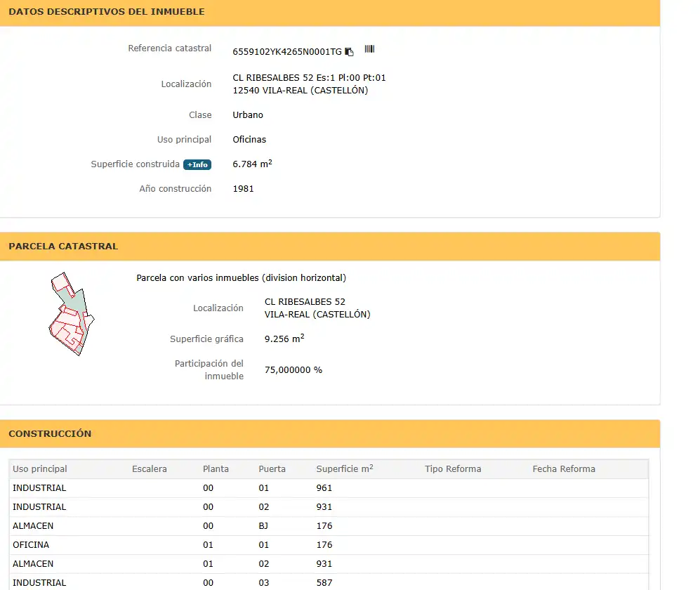Click door cell '03' in the 587 row

[x=264, y=583]
